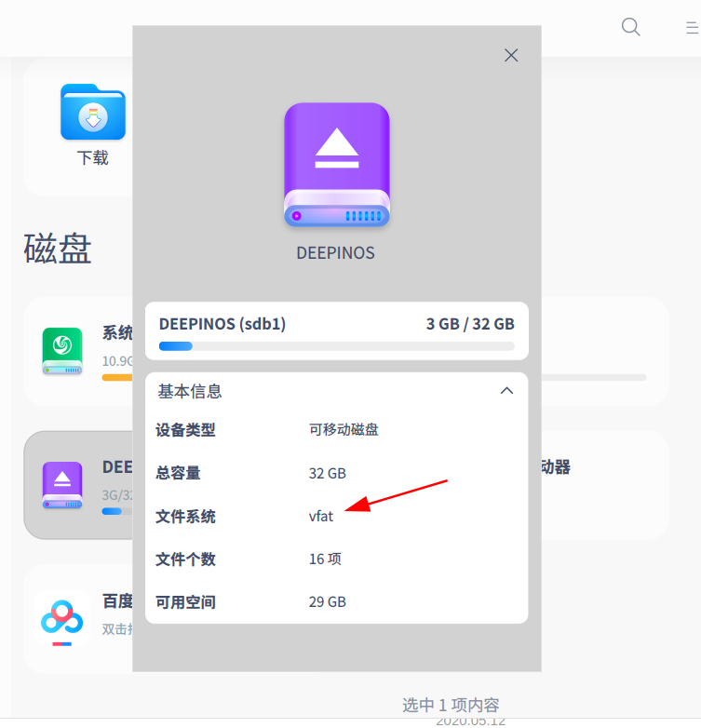Viewport: 701px width, 728px height.
Task: Open the hamburger menu at top right
Action: pos(693,27)
